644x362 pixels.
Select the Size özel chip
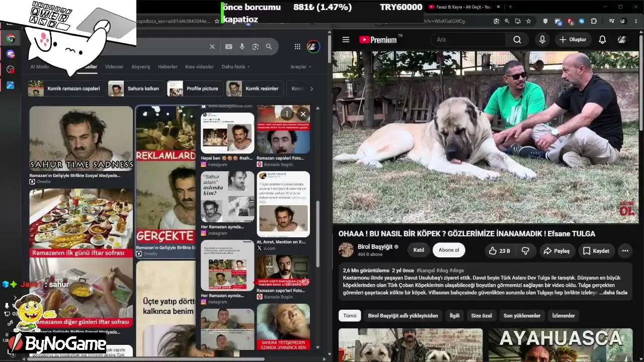(x=481, y=316)
